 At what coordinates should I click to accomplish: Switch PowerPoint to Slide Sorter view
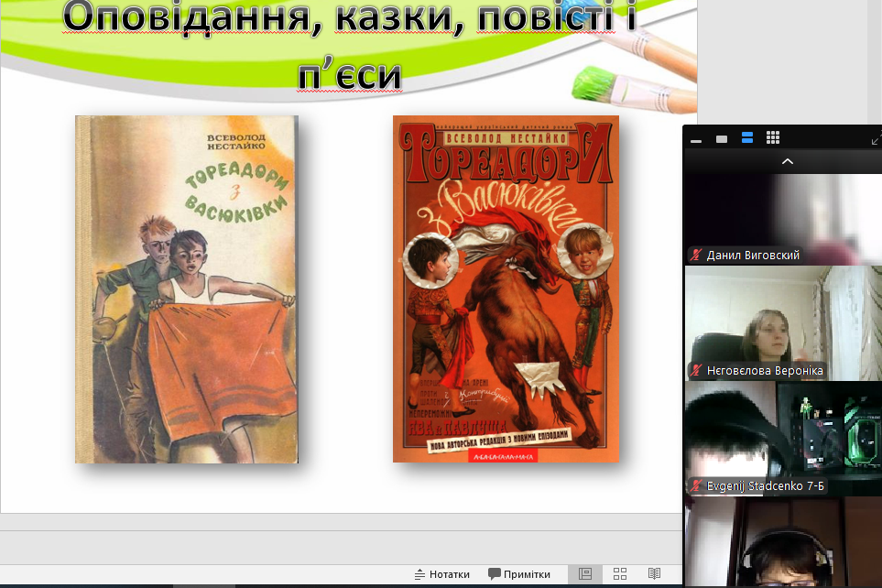click(x=620, y=574)
